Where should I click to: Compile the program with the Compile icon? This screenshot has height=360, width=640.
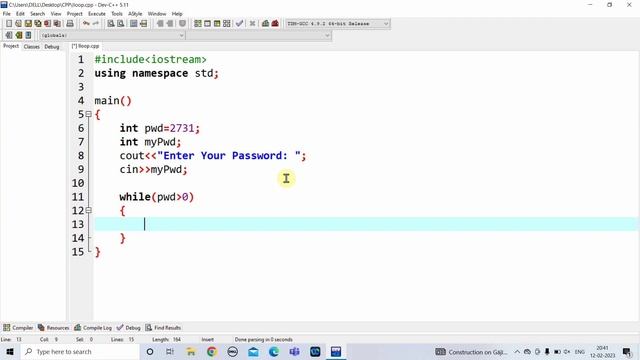point(198,24)
